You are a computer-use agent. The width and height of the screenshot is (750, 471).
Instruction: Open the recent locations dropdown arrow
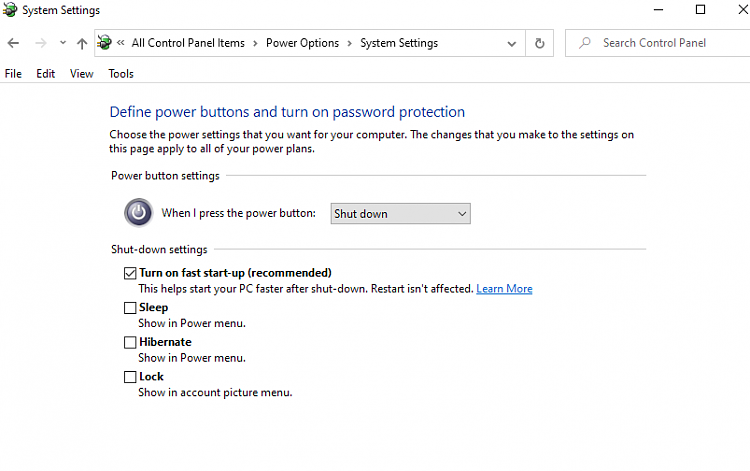63,43
